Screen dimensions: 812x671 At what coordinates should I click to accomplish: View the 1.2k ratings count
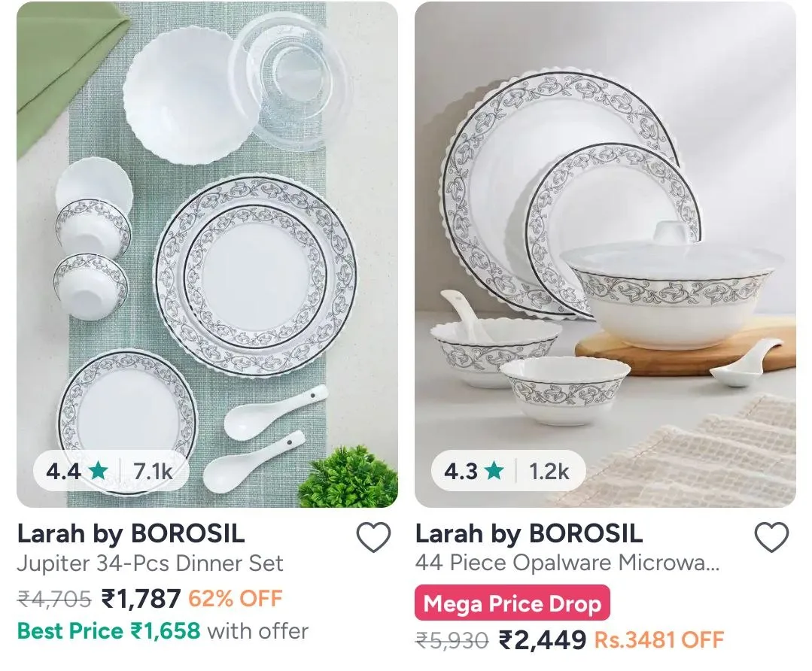[x=549, y=471]
